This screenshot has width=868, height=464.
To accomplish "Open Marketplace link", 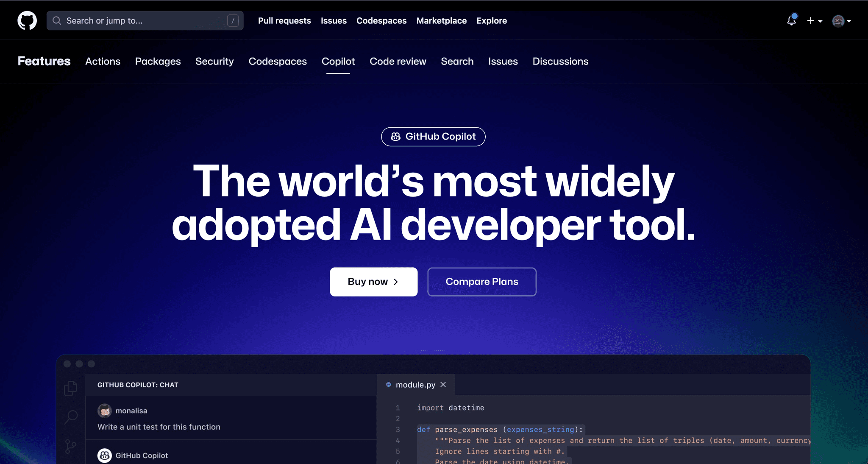I will click(x=442, y=20).
